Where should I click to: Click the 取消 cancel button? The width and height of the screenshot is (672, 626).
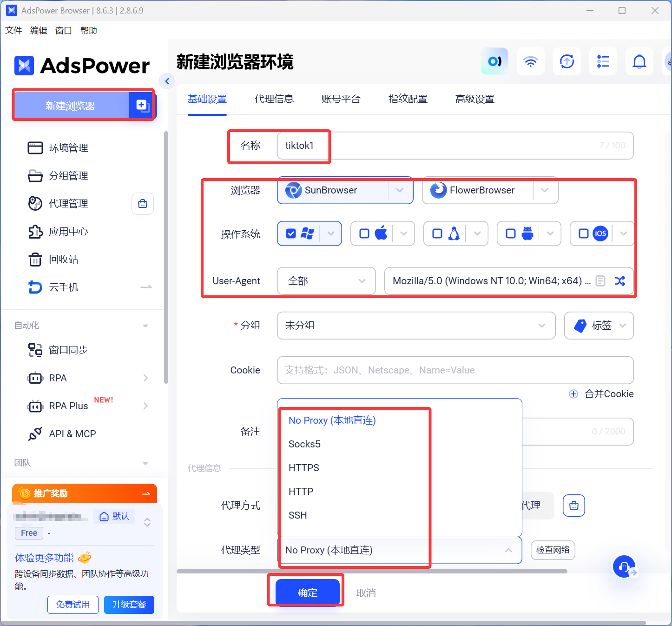tap(366, 593)
